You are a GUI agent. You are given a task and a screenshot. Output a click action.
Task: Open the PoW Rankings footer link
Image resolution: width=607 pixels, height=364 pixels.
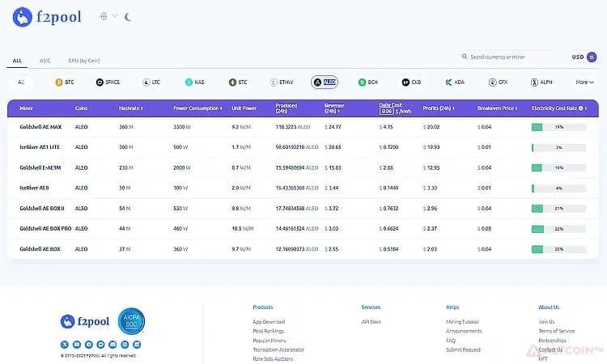pos(268,331)
